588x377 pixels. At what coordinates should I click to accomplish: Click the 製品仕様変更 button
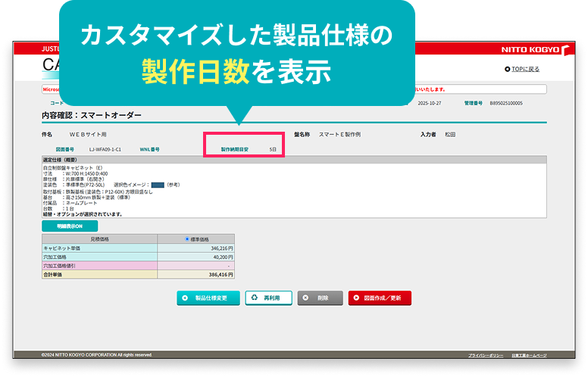(x=208, y=298)
